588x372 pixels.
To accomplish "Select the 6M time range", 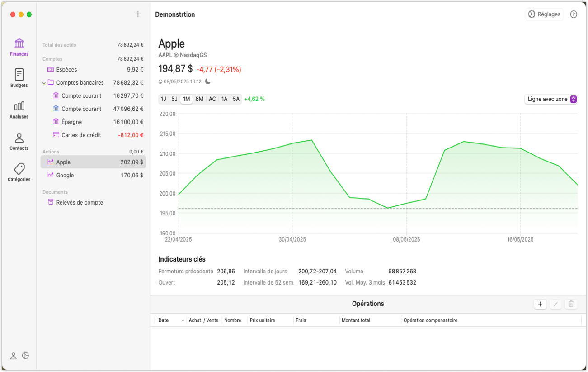I will coord(199,99).
